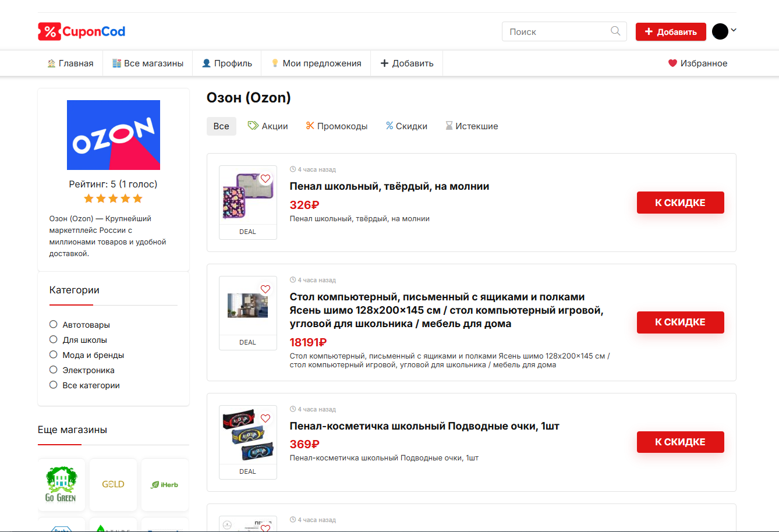The width and height of the screenshot is (779, 532).
Task: Open the Профиль menu item
Action: click(x=227, y=63)
